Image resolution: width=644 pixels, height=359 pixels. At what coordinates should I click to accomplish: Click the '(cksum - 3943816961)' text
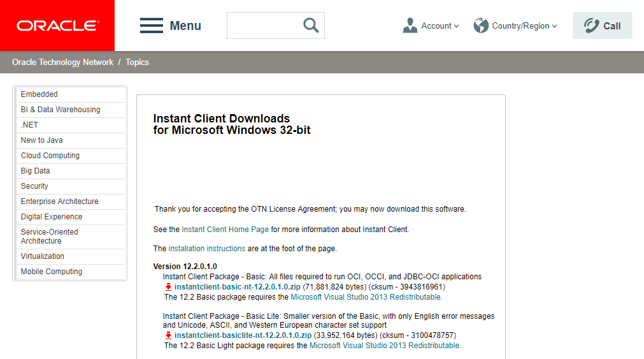[x=406, y=287]
